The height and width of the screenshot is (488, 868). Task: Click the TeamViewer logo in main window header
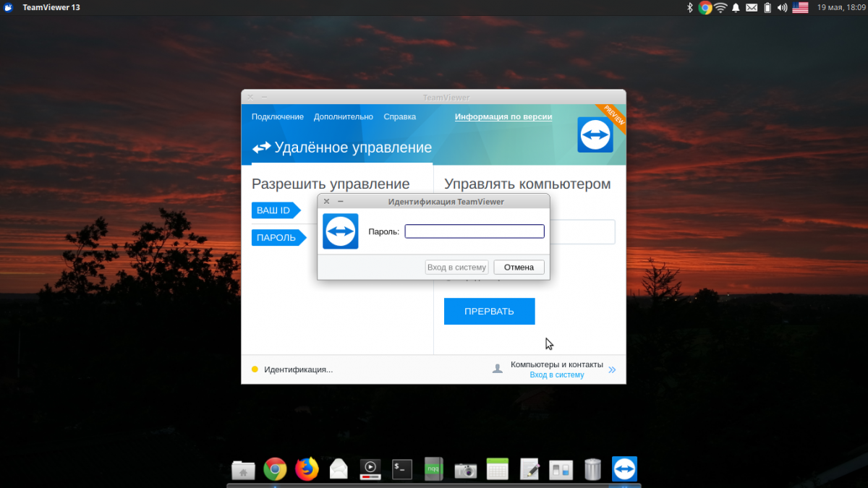595,134
